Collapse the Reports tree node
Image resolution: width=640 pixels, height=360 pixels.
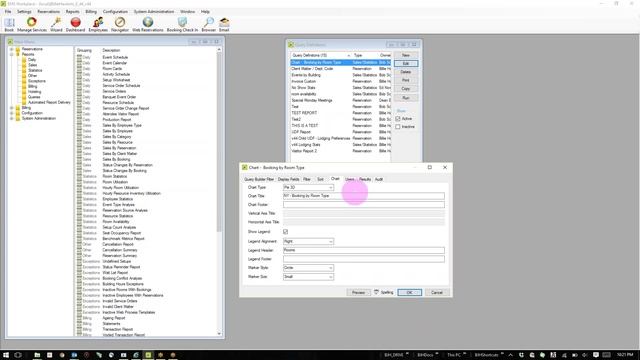click(x=11, y=54)
